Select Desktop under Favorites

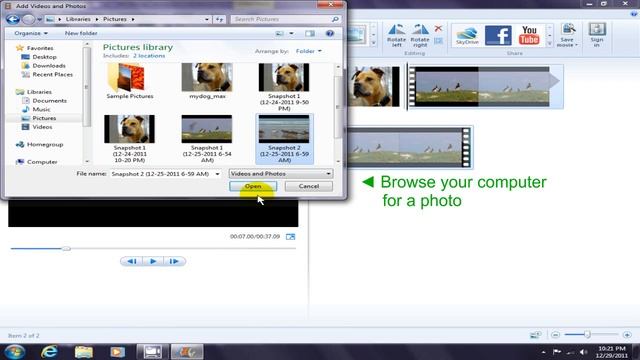[44, 57]
